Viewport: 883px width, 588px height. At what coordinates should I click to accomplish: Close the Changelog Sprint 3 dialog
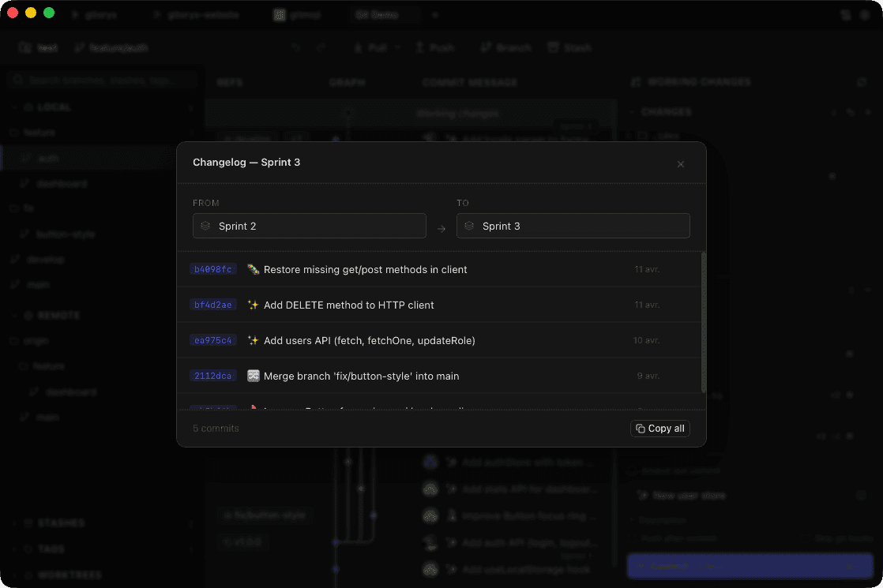(680, 164)
